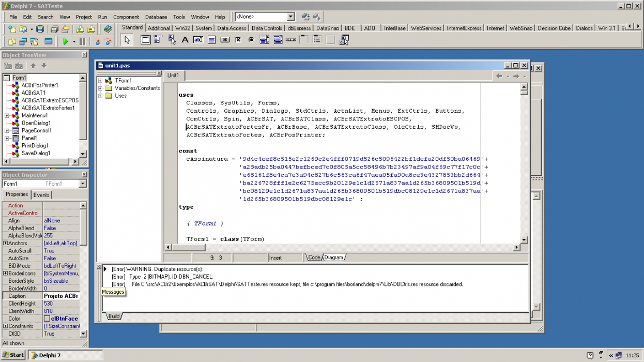Image resolution: width=644 pixels, height=362 pixels.
Task: Expand the Anchors property in Object Inspector
Action: point(5,243)
